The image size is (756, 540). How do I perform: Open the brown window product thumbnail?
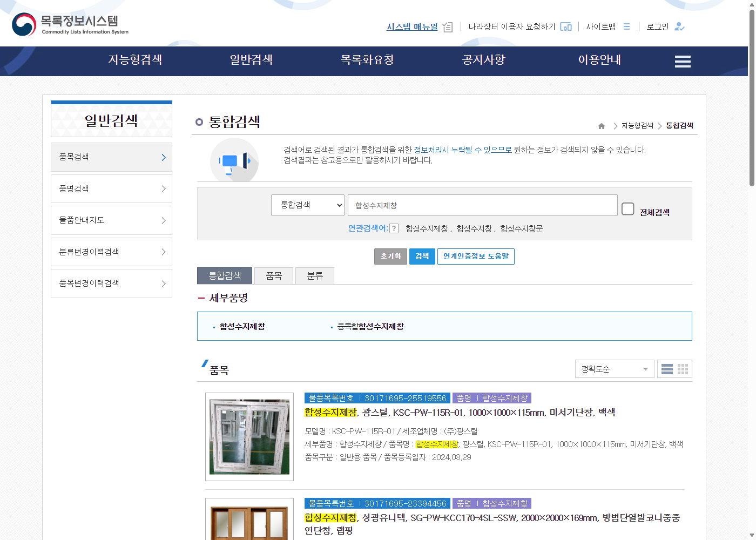pyautogui.click(x=249, y=519)
